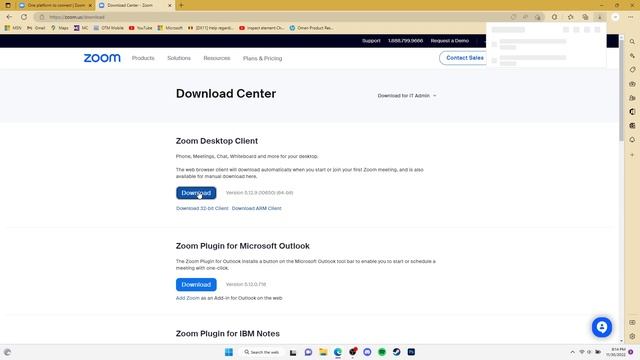The height and width of the screenshot is (360, 640).
Task: Reload the page with the refresh icon
Action: click(x=24, y=17)
